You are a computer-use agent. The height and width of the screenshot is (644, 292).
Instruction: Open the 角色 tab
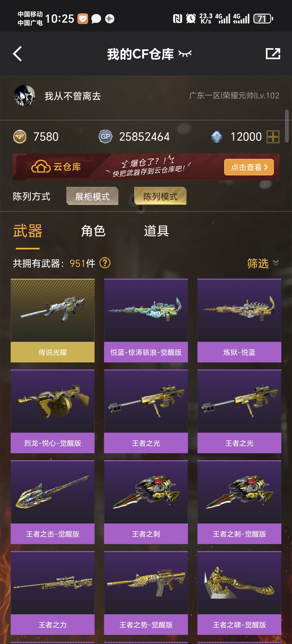pos(93,231)
